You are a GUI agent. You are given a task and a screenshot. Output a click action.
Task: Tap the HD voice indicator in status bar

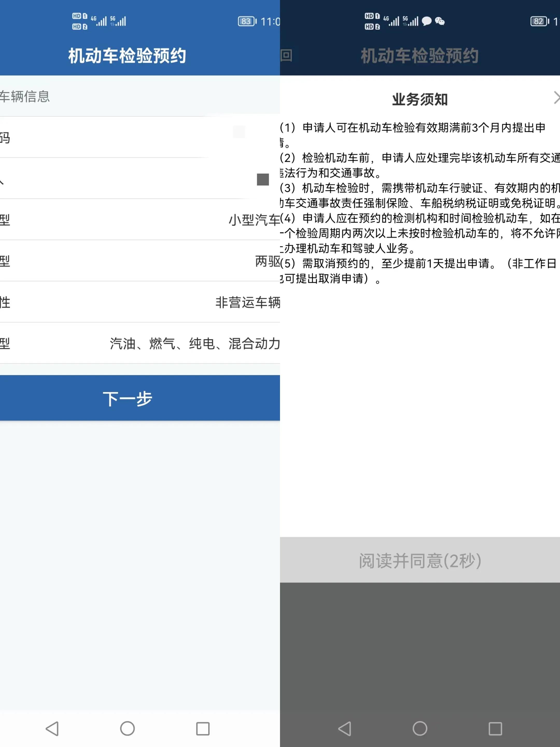click(78, 21)
